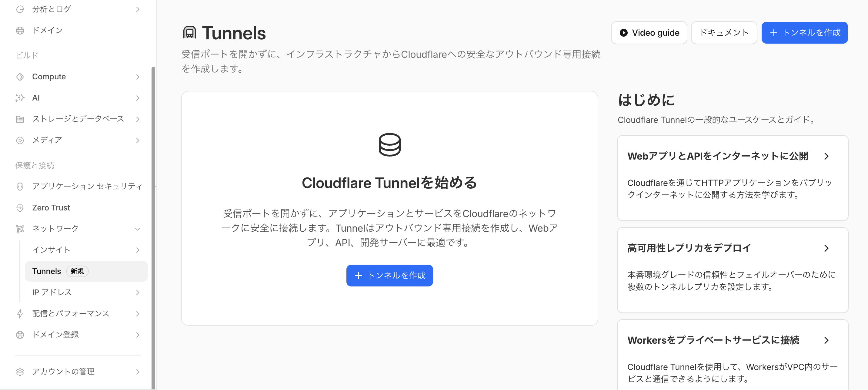Open the ドキュメント button
This screenshot has height=390, width=868.
[x=724, y=33]
